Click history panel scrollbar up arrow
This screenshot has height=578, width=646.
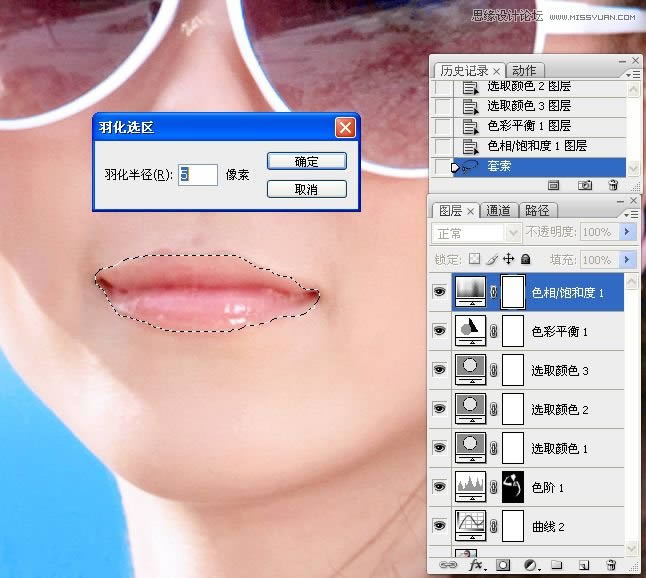pos(633,89)
